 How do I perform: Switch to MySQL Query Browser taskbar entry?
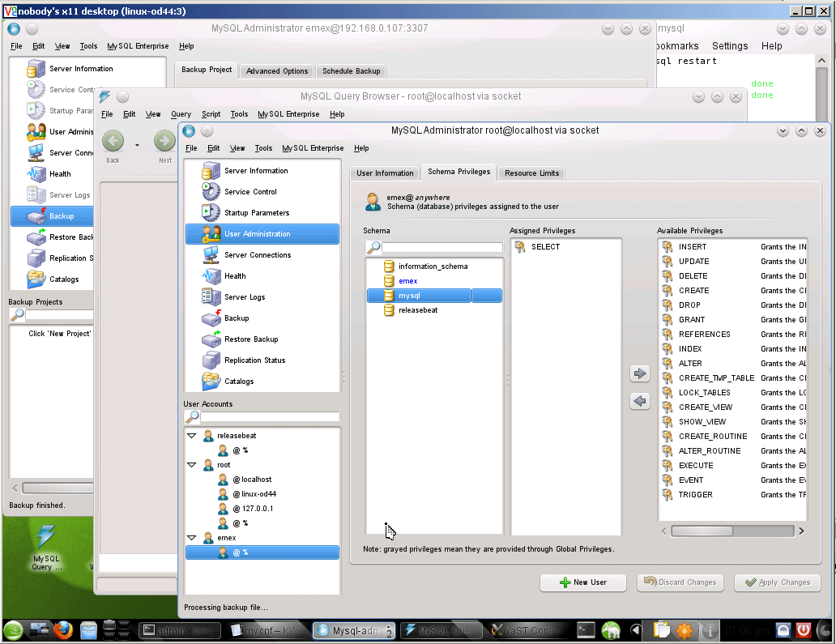pos(441,631)
